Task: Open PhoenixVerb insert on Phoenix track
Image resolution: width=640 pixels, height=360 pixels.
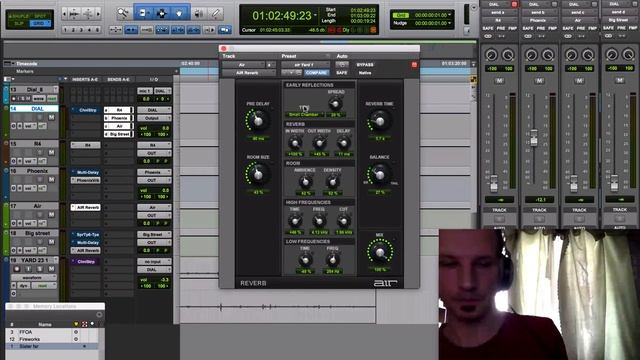Action: tap(86, 180)
